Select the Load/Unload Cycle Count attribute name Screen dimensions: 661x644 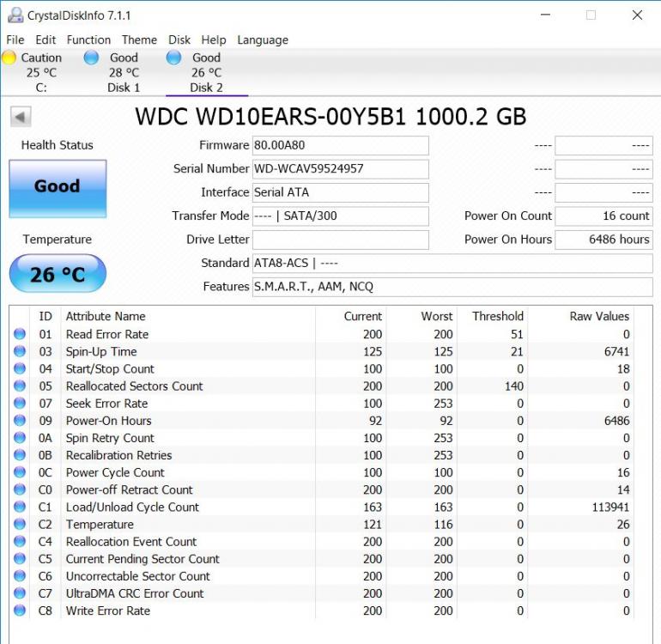132,507
